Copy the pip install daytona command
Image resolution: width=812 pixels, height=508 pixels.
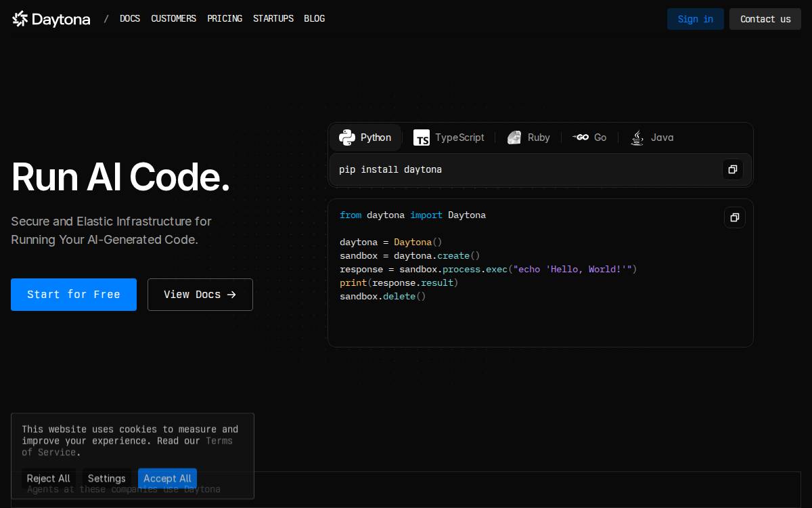[733, 169]
